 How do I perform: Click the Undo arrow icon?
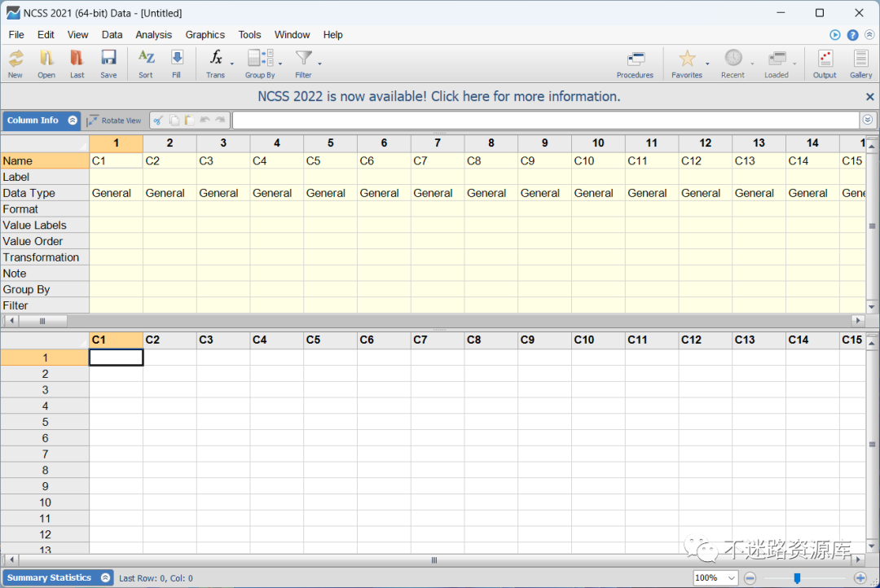click(205, 120)
